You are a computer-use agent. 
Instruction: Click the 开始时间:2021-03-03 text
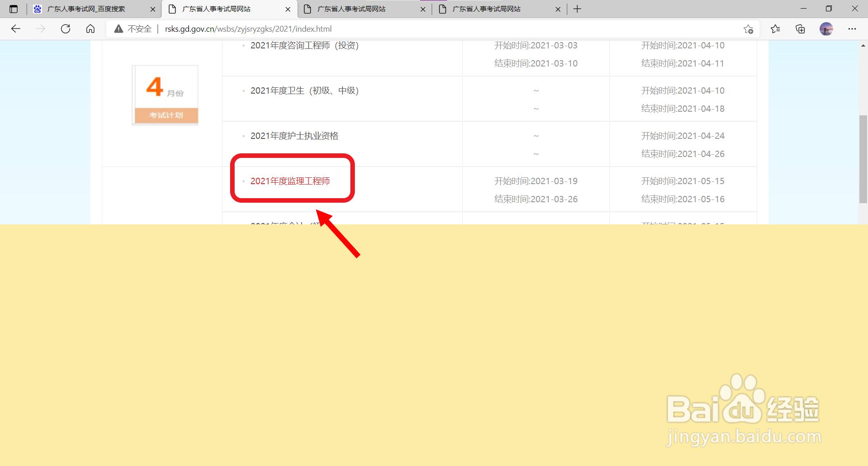(536, 45)
